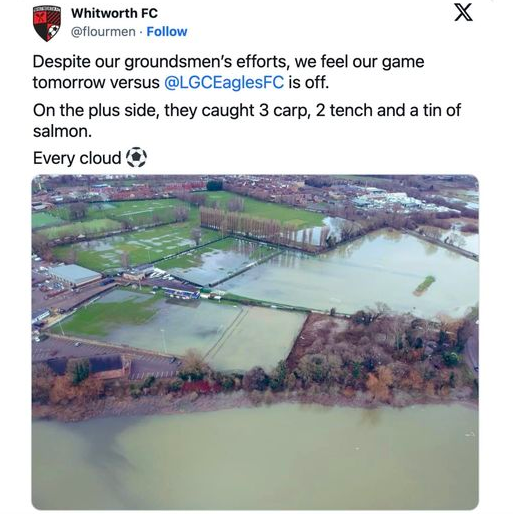
Task: Open the Whitworth FC crest avatar
Action: tap(47, 23)
